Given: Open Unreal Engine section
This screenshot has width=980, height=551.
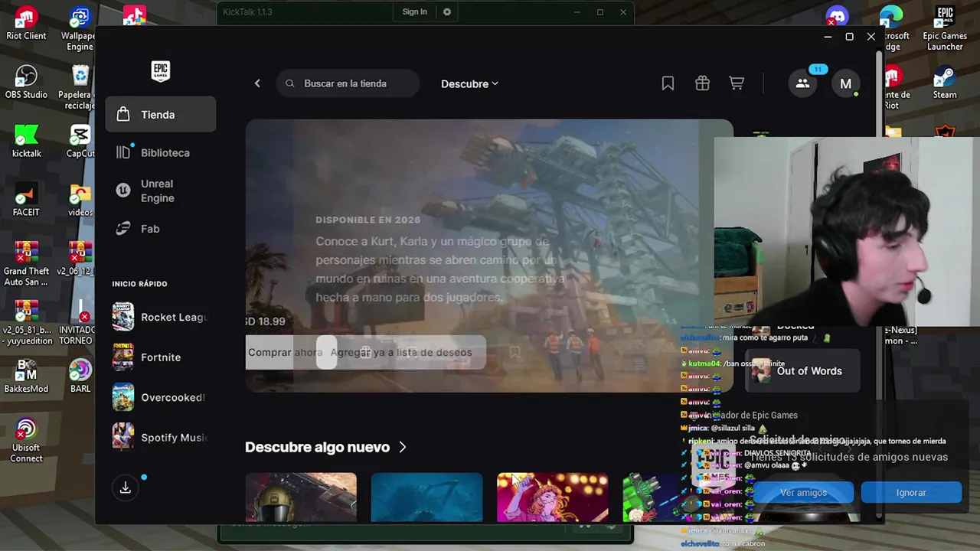Looking at the screenshot, I should click(161, 191).
